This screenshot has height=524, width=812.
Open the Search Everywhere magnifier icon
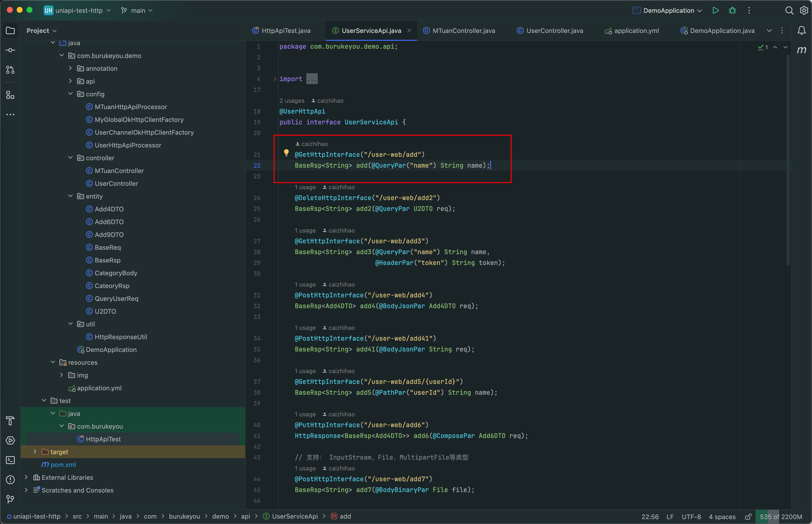tap(789, 11)
